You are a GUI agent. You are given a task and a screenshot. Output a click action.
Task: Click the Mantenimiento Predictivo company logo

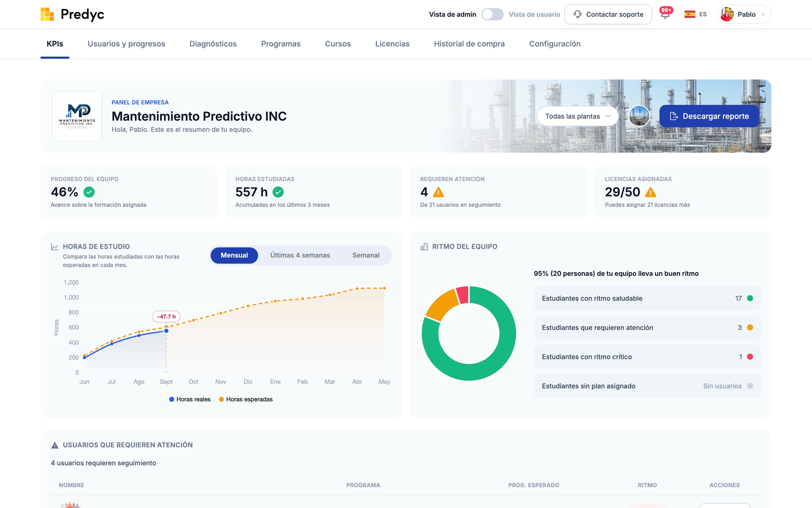coord(77,116)
